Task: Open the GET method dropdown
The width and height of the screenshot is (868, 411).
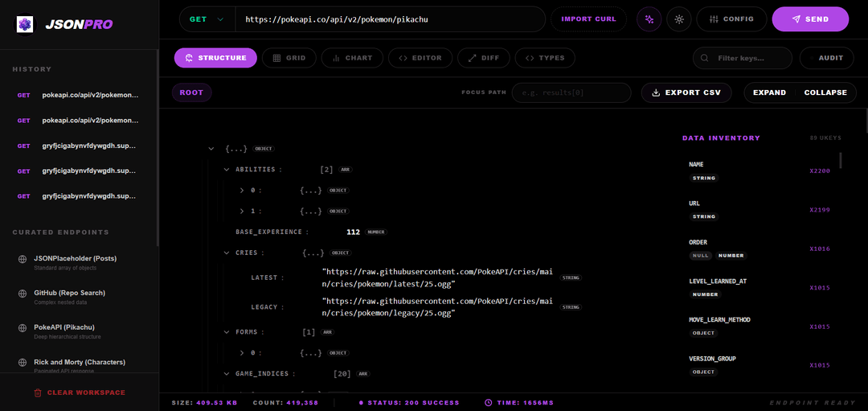Action: coord(207,18)
